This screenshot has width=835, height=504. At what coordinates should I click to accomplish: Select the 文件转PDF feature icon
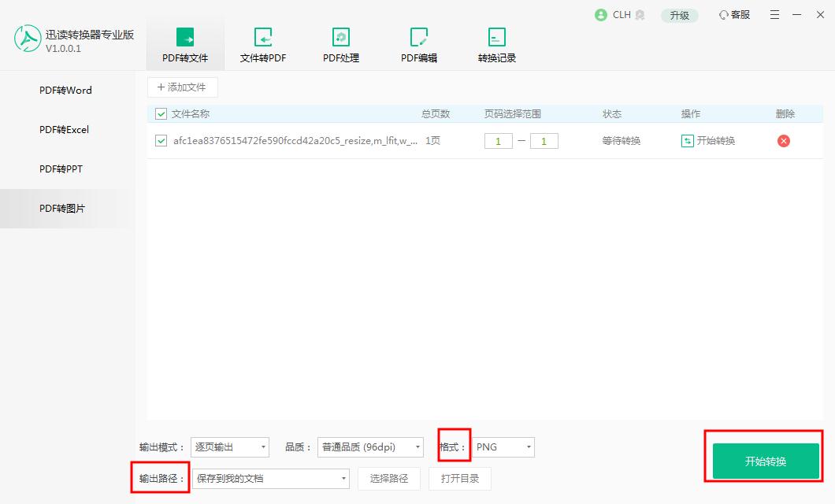(x=262, y=37)
